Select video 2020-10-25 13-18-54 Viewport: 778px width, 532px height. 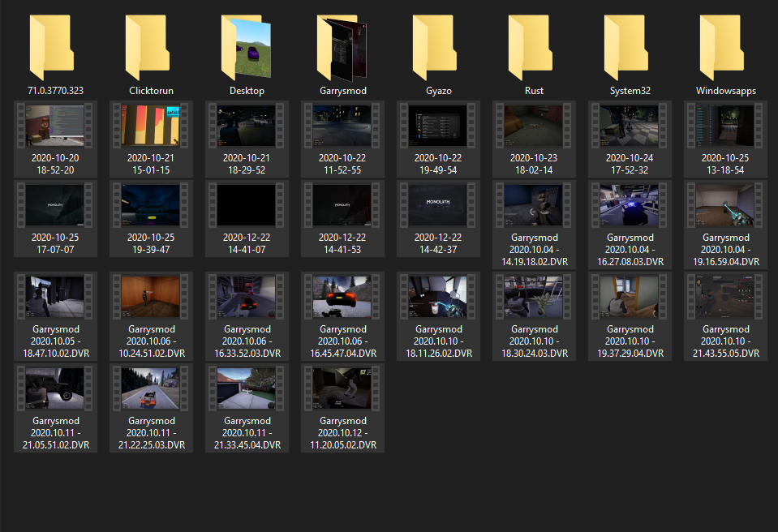[725, 139]
